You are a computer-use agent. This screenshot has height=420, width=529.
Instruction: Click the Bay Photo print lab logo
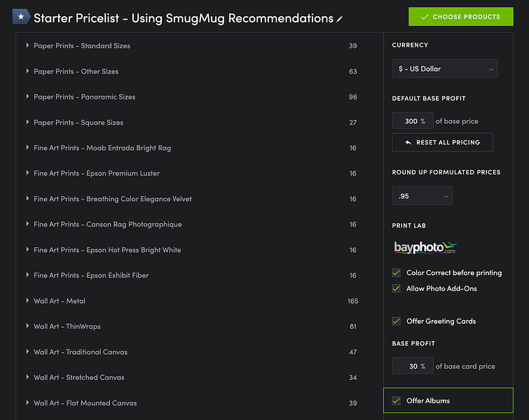(x=425, y=248)
